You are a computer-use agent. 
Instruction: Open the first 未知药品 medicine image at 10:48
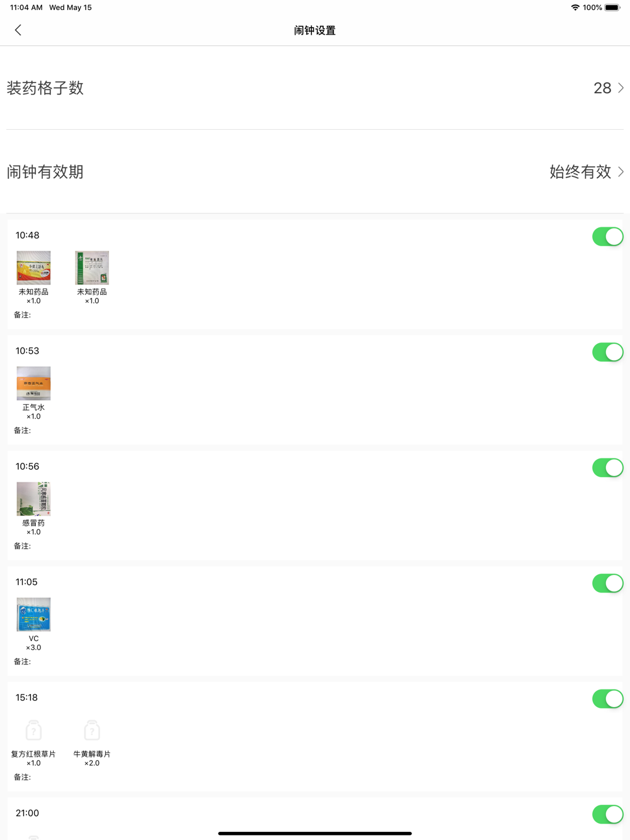coord(33,268)
